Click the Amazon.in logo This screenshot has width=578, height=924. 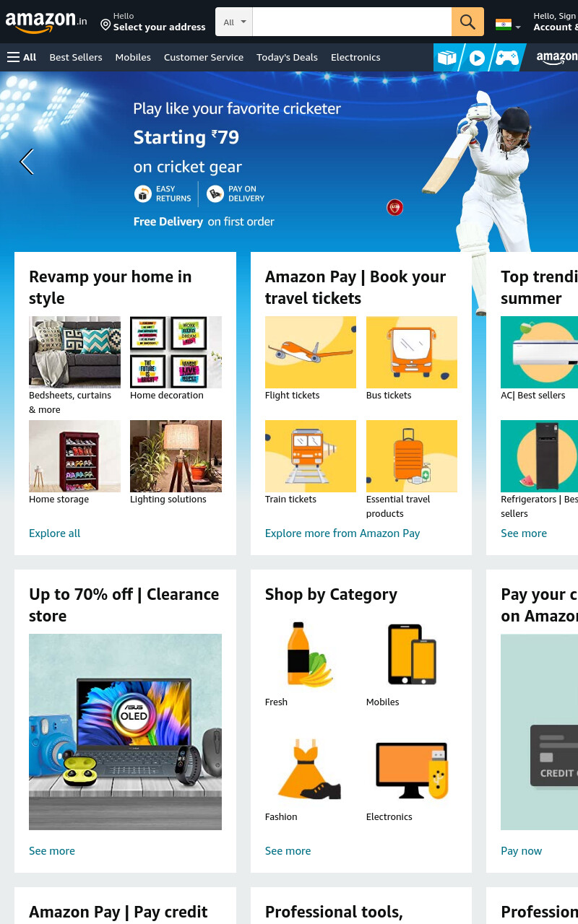point(46,22)
